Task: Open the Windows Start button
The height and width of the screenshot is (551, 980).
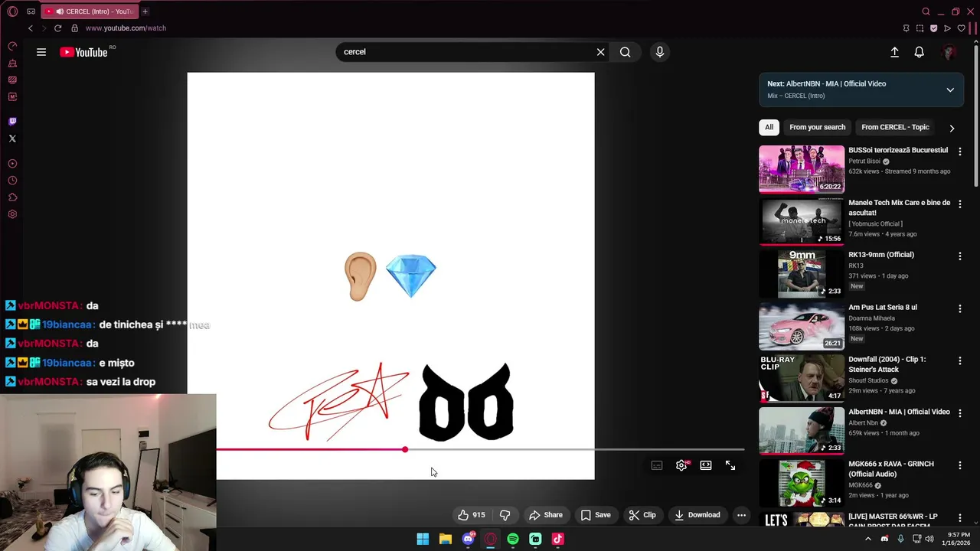Action: click(423, 539)
